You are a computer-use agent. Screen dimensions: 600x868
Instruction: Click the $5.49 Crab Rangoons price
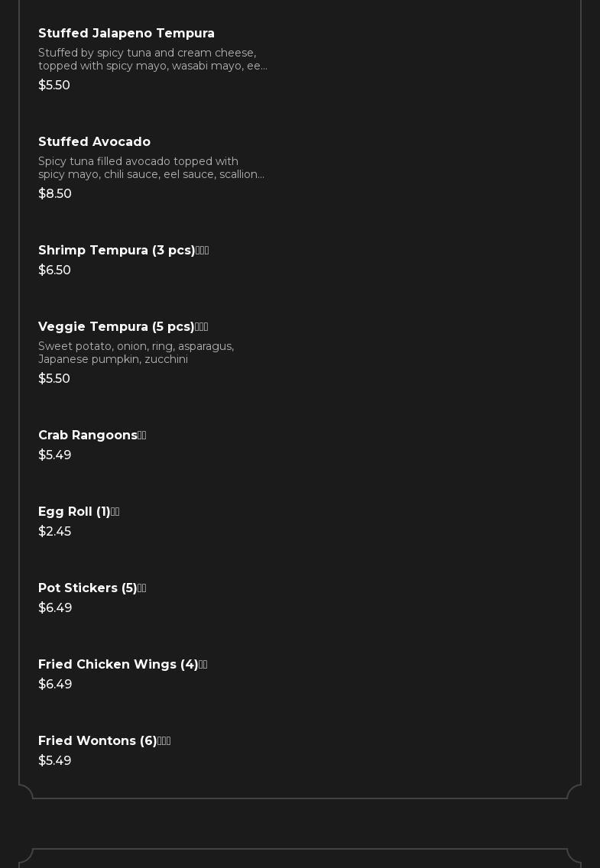(54, 455)
